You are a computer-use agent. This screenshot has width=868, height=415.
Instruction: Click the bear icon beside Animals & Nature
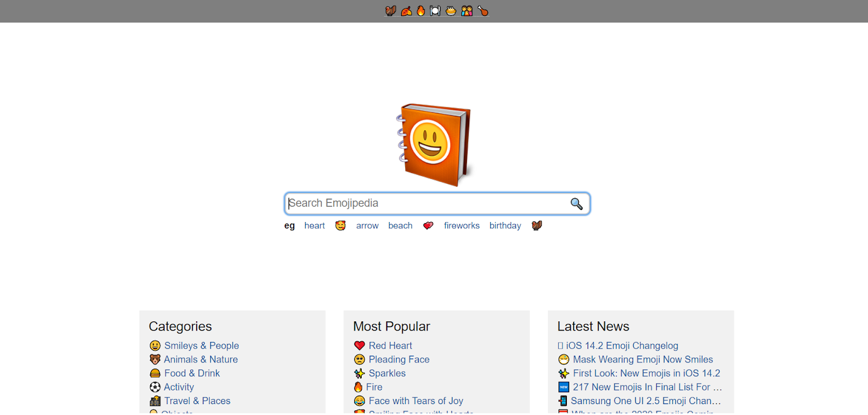click(x=155, y=360)
